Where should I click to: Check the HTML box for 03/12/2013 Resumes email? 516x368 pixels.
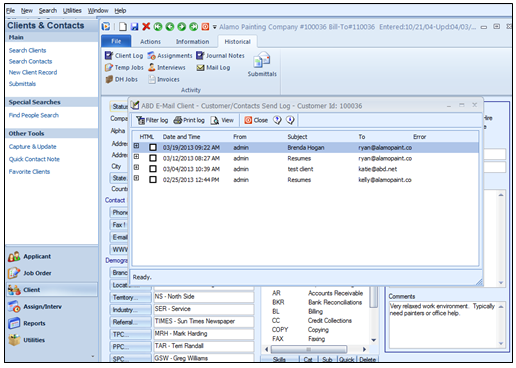pyautogui.click(x=153, y=158)
